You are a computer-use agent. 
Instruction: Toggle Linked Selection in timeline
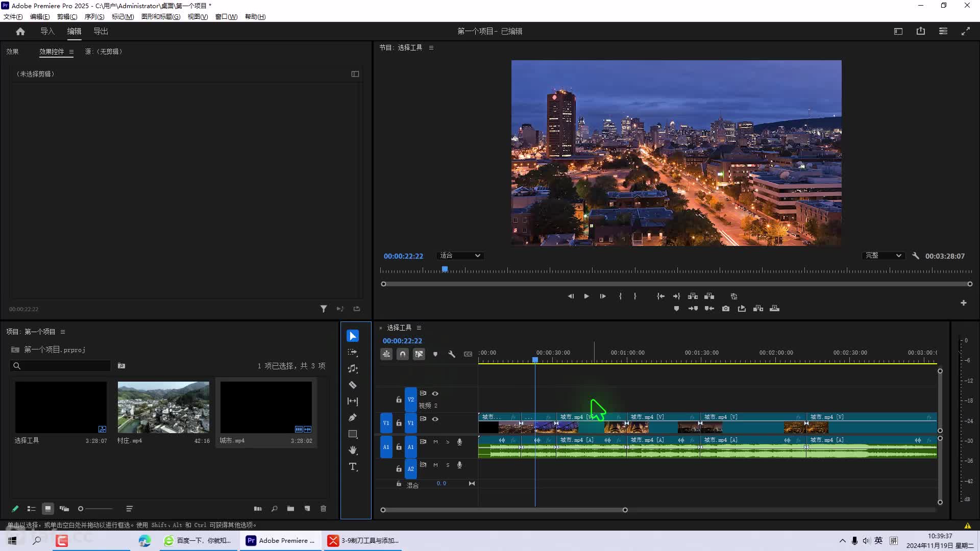(419, 354)
